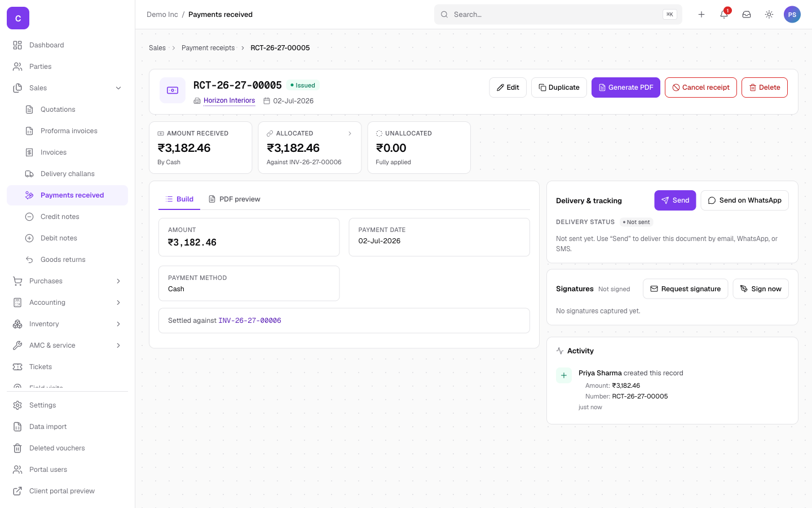Collapse the Sales section chevron
This screenshot has width=812, height=508.
point(118,88)
